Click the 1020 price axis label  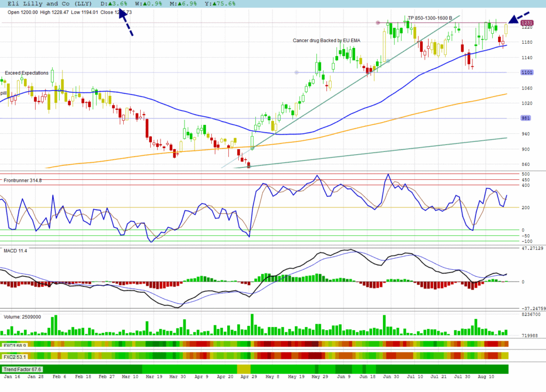tap(527, 103)
